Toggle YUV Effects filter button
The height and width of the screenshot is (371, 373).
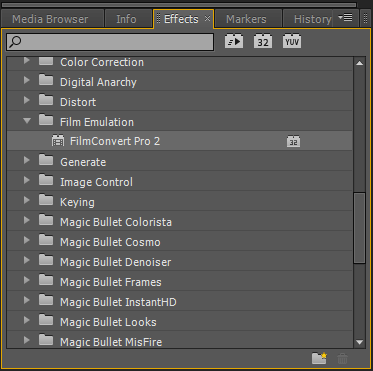tap(292, 41)
